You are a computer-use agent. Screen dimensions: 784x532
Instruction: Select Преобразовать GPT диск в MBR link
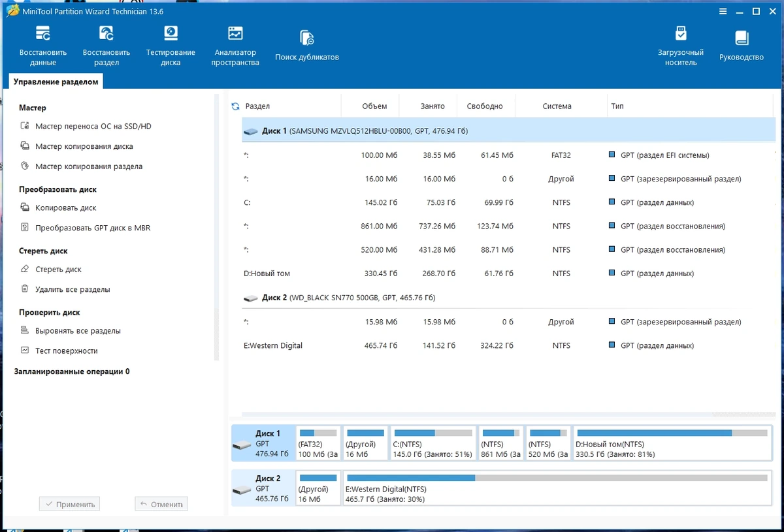tap(93, 228)
